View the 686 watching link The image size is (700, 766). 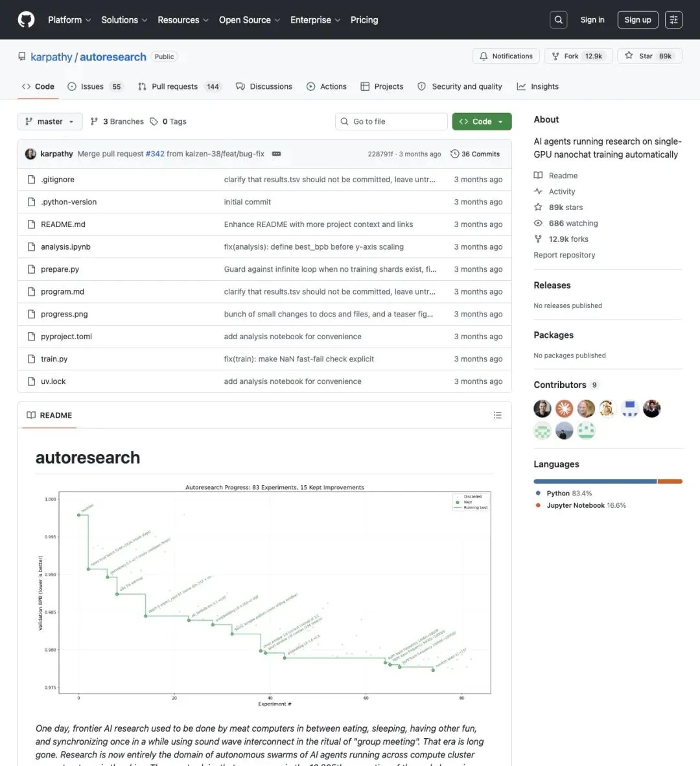tap(566, 224)
